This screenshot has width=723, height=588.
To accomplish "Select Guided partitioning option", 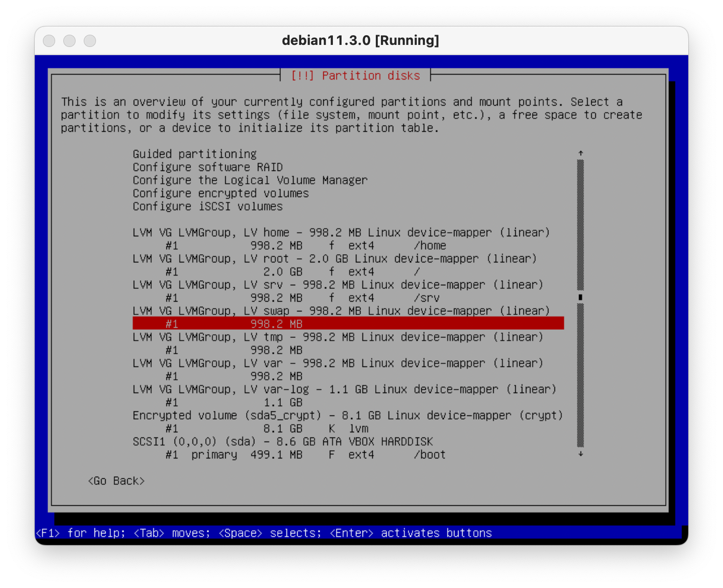I will tap(195, 154).
